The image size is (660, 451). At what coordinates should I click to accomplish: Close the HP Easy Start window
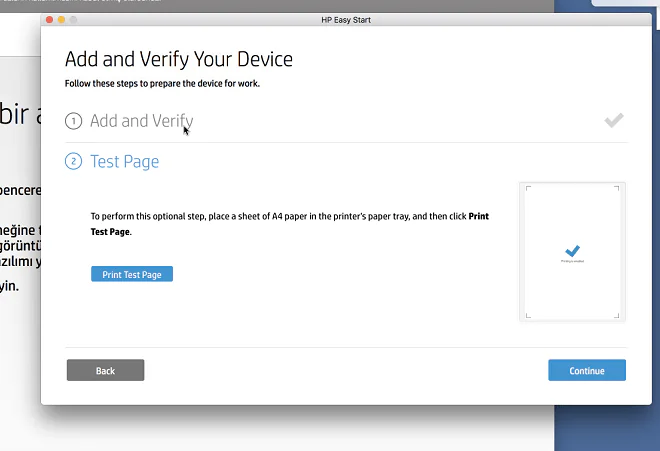[x=49, y=20]
